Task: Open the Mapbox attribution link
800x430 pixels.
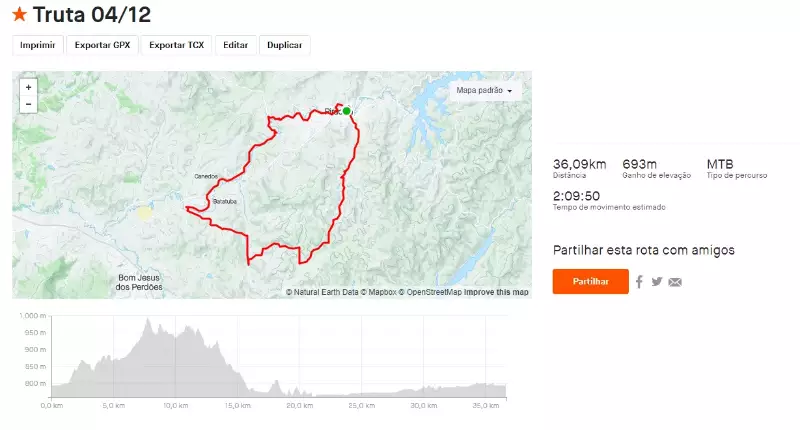Action: [379, 292]
